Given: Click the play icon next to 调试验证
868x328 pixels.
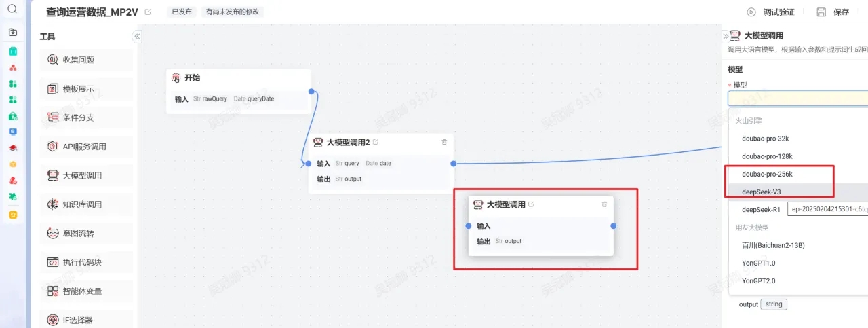Looking at the screenshot, I should click(751, 12).
